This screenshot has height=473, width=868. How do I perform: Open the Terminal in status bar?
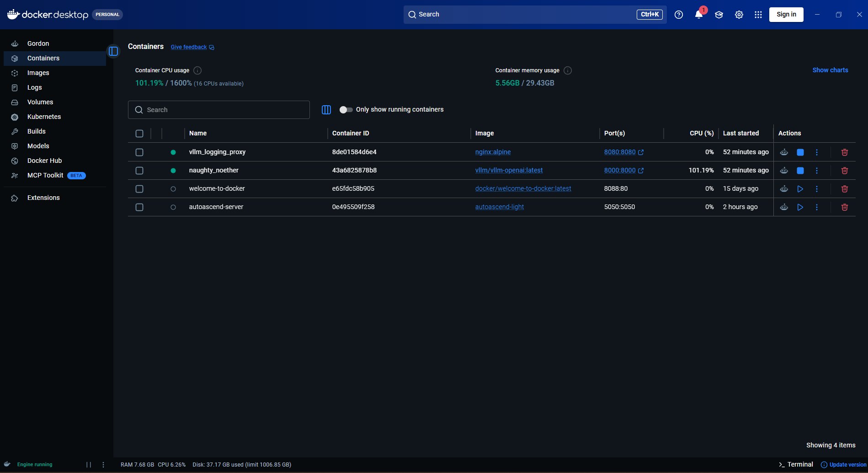(796, 464)
